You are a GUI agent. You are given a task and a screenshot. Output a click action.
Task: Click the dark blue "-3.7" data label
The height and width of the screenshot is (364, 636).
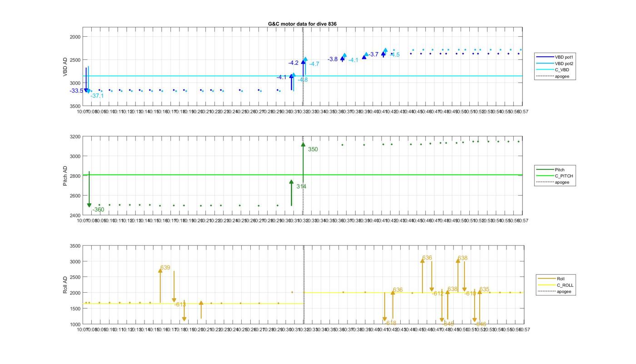point(373,54)
